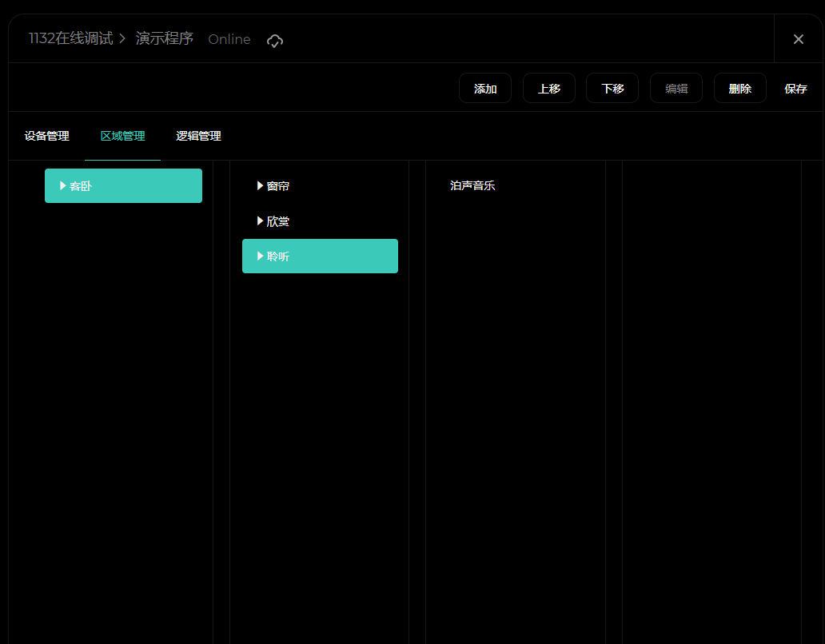This screenshot has height=644, width=825.
Task: Click the 1132在线调试 breadcrumb
Action: 71,38
